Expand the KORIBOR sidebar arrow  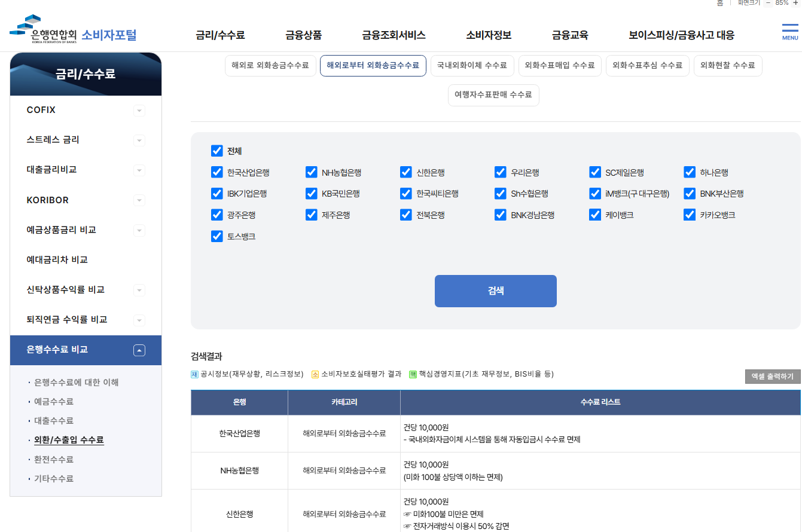click(139, 200)
